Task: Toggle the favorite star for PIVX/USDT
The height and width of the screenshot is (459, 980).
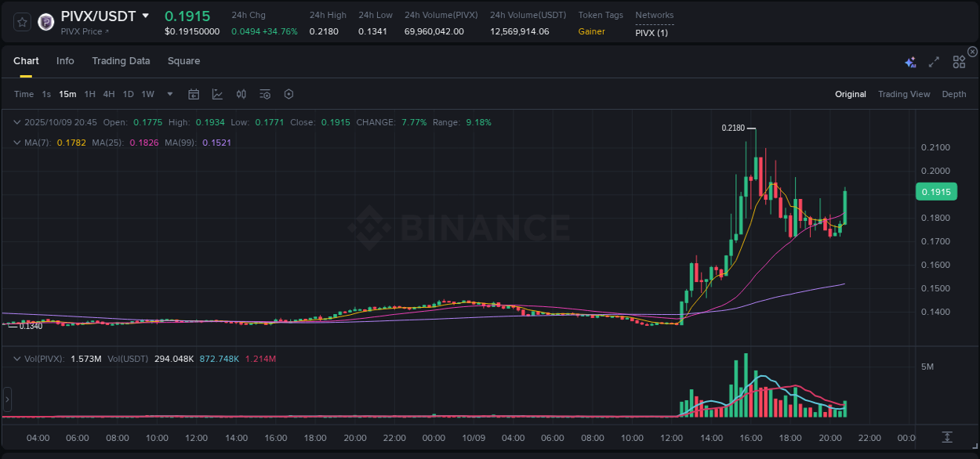Action: coord(21,22)
